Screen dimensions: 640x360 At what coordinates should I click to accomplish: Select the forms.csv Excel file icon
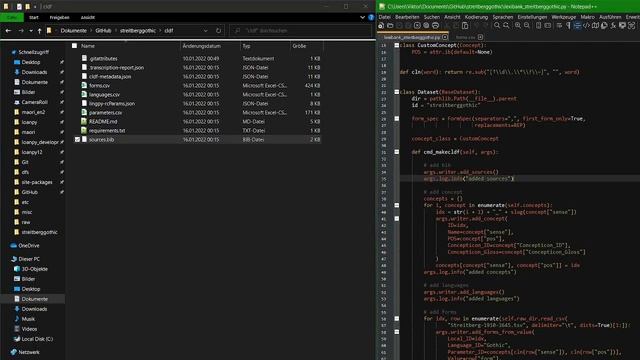[x=84, y=85]
